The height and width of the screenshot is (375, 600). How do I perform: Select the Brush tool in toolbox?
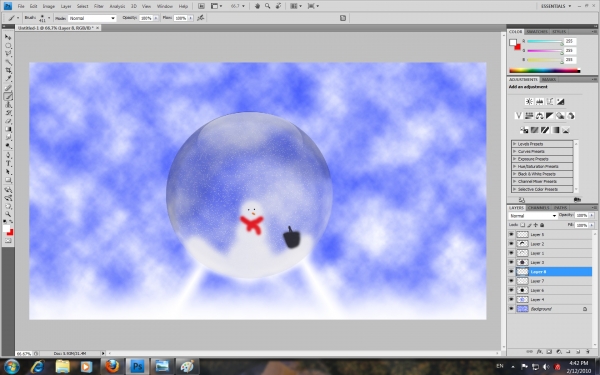pyautogui.click(x=8, y=96)
